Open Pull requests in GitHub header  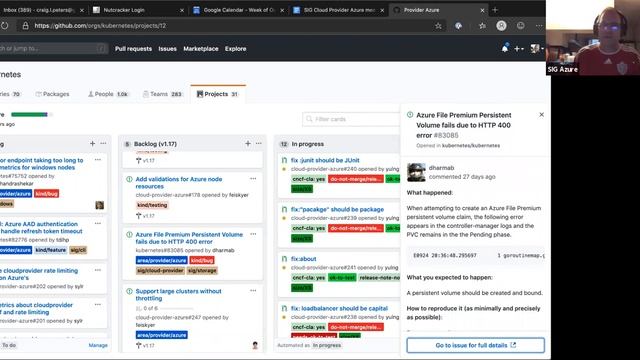pyautogui.click(x=133, y=49)
